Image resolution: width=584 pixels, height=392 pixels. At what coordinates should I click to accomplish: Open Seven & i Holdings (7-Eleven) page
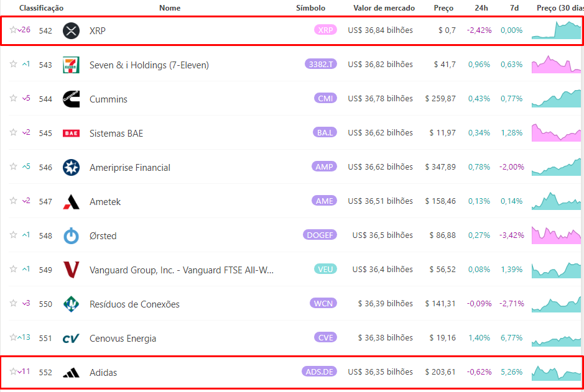click(149, 65)
